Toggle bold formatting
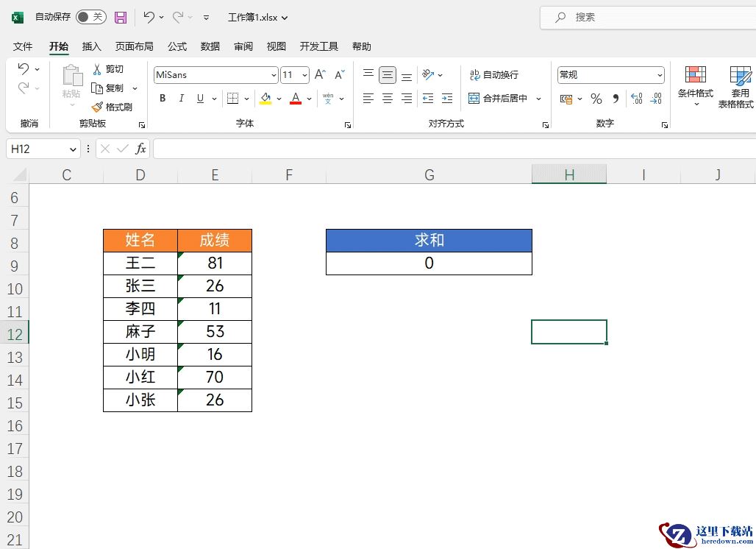Image resolution: width=756 pixels, height=549 pixels. click(x=163, y=99)
